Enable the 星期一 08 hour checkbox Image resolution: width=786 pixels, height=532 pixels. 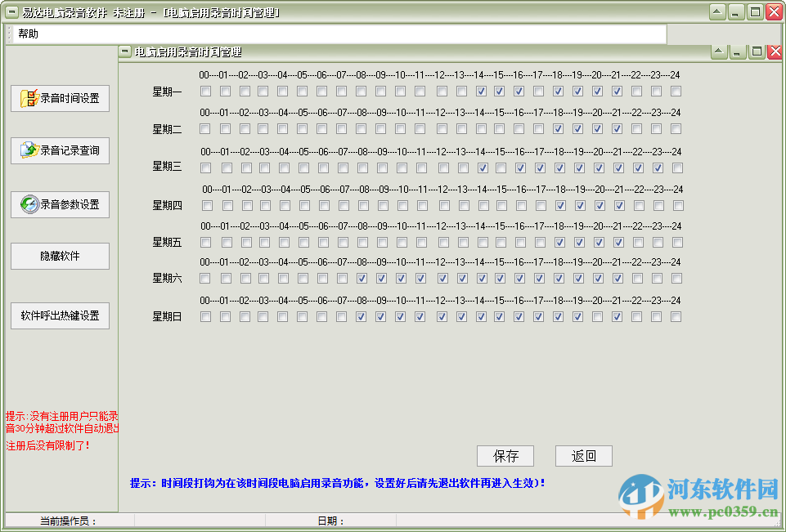click(x=361, y=92)
